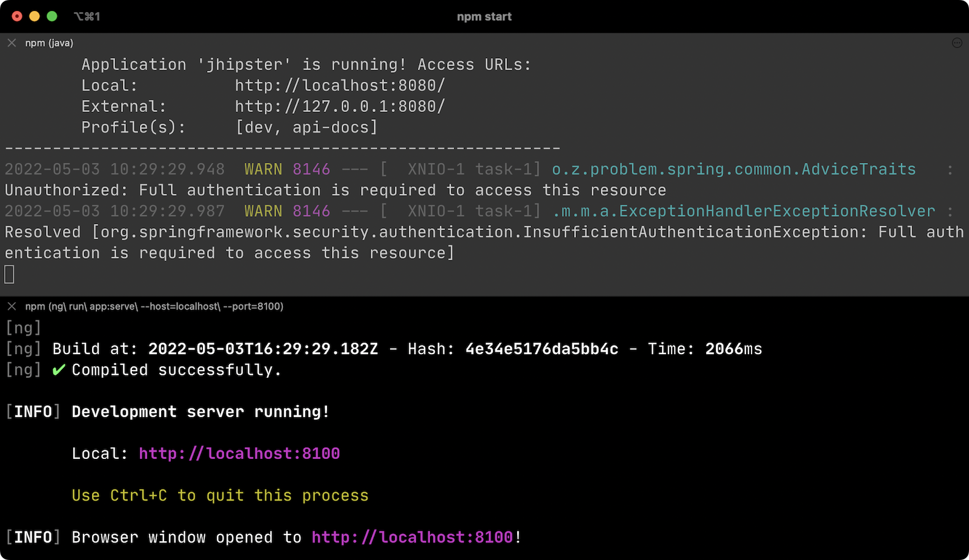Open localhost:8100 in the Browser window opened line
This screenshot has width=969, height=560.
pos(412,537)
